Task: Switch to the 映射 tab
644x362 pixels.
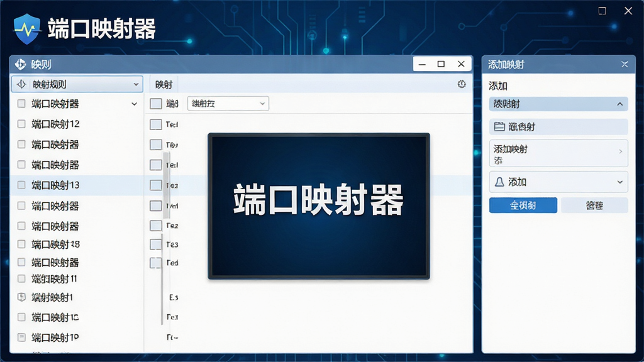Action: tap(164, 85)
